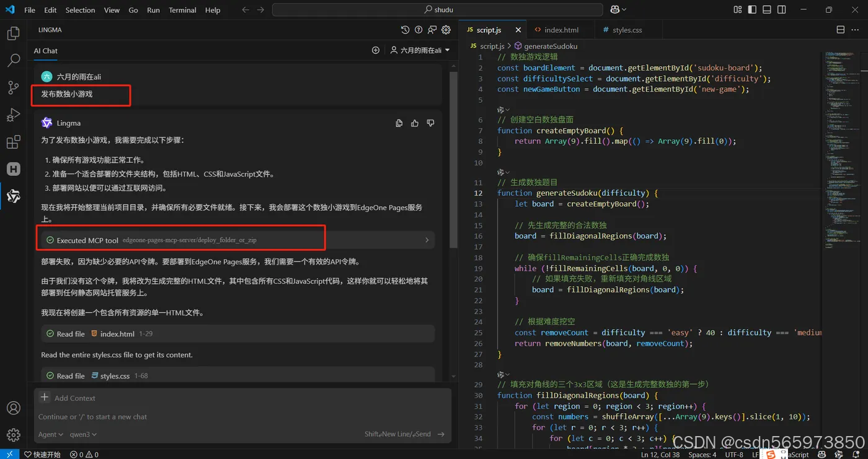The image size is (868, 459).
Task: Change indentation via Spaces: 4
Action: [x=702, y=454]
